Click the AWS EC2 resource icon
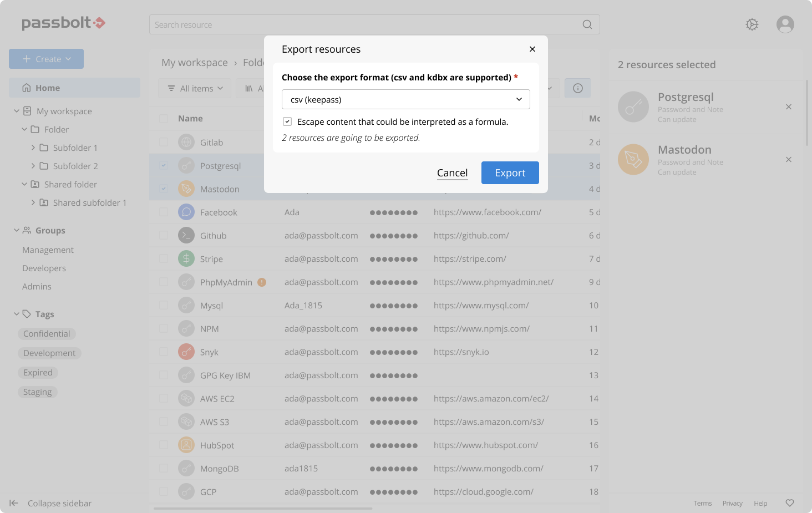812x513 pixels. 186,399
